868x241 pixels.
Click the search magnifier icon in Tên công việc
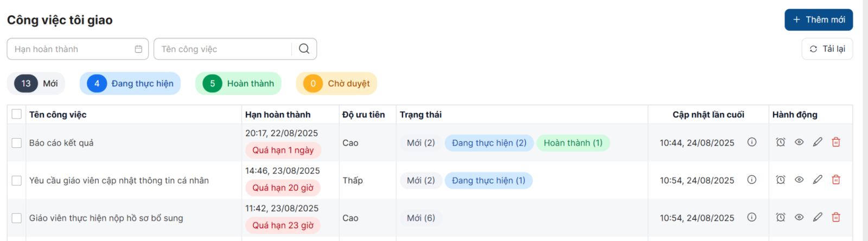(304, 49)
